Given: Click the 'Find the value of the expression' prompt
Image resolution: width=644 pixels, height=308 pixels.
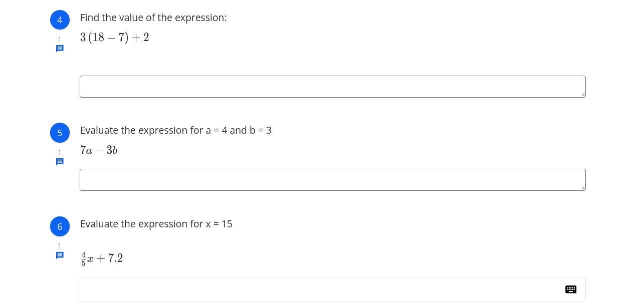Looking at the screenshot, I should point(153,18).
